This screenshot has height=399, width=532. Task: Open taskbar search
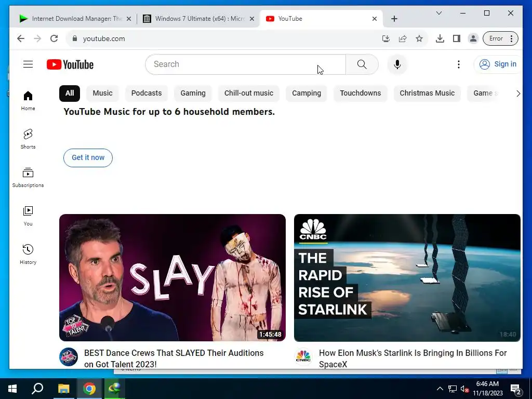(37, 389)
